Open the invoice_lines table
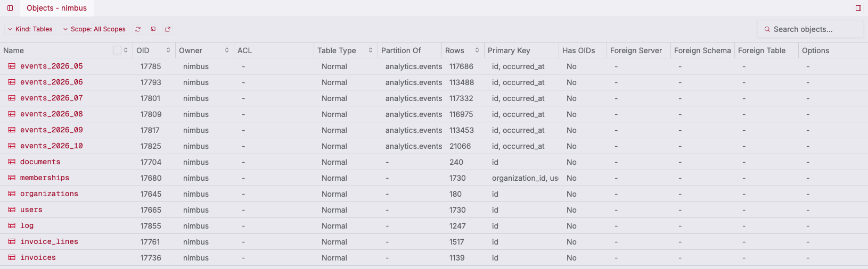Screen dimensions: 868x269 click(49, 242)
